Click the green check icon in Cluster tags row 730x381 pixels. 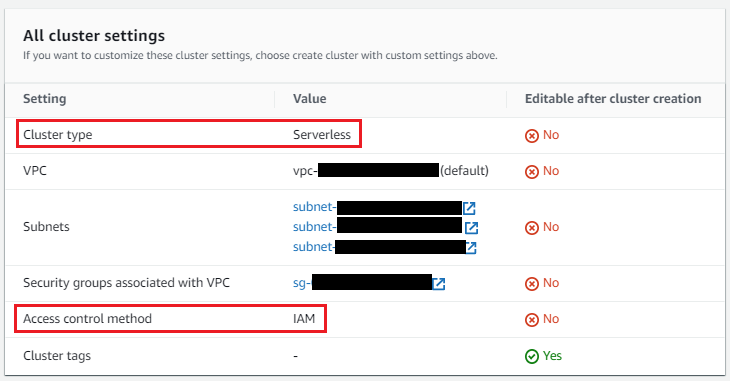(x=532, y=356)
